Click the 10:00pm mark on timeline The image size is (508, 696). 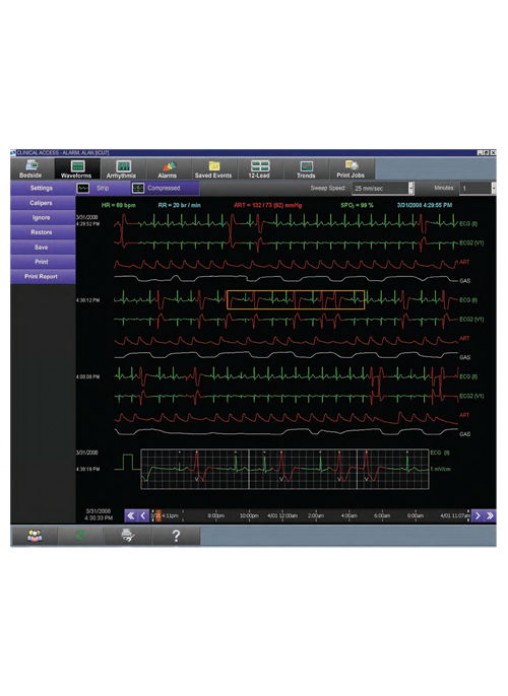[x=249, y=516]
